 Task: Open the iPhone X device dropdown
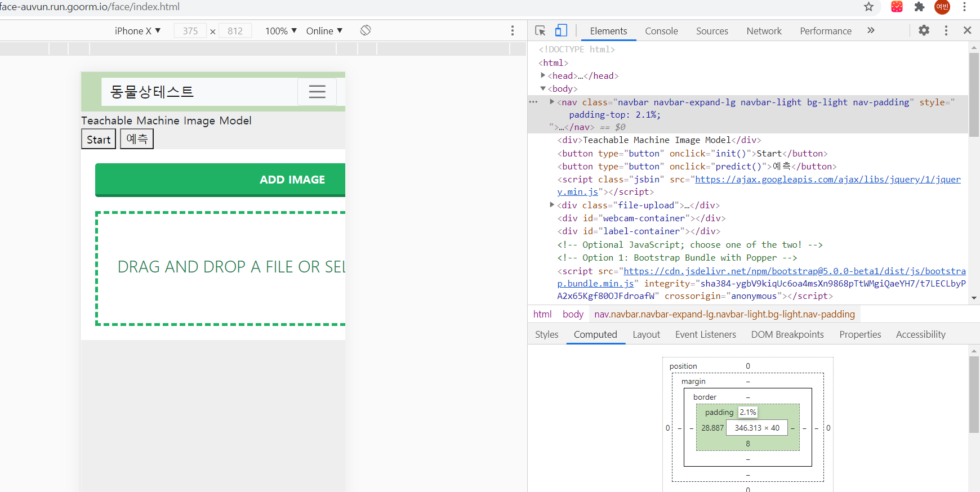[137, 31]
